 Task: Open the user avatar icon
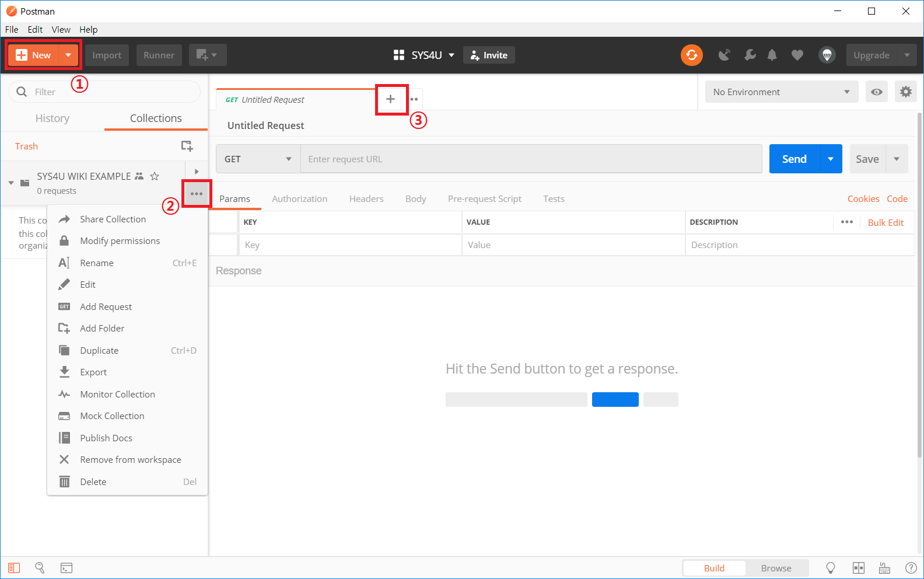click(x=827, y=55)
